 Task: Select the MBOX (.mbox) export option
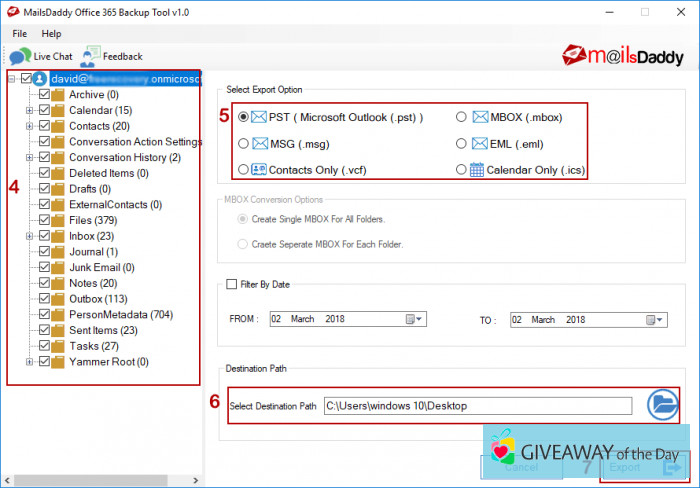[461, 117]
